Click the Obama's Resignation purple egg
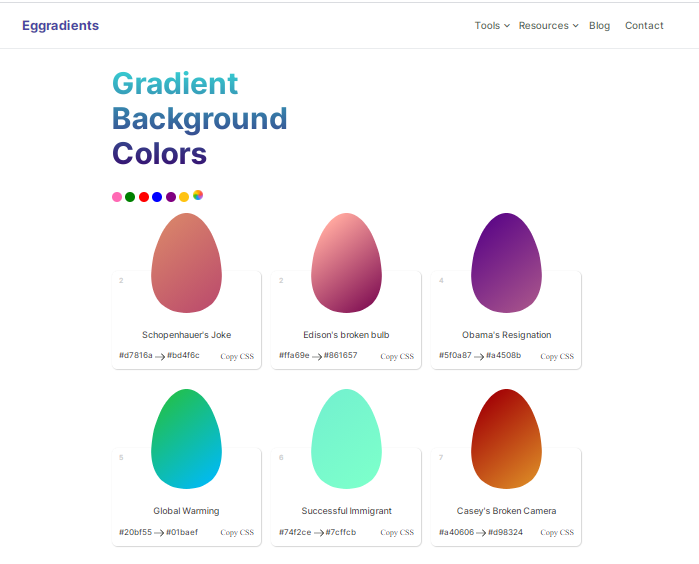 [506, 263]
